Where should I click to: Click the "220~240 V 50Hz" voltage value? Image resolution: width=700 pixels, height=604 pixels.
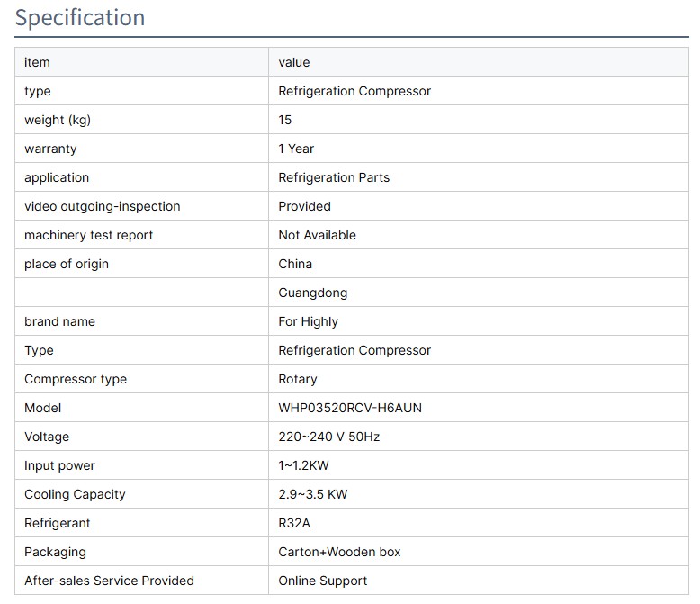click(x=328, y=437)
